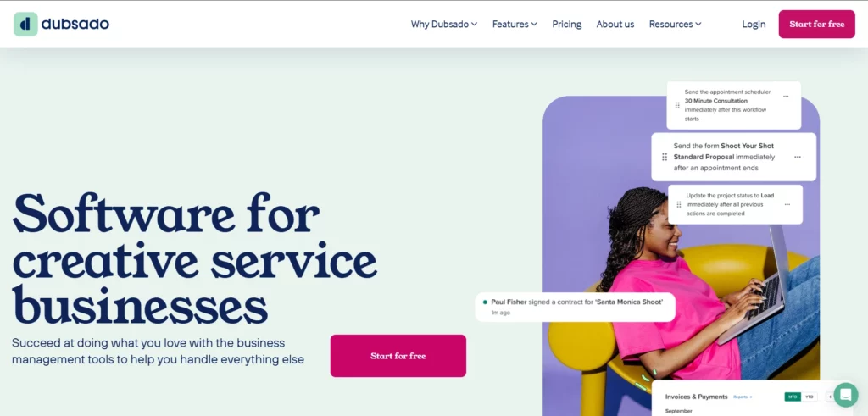Click Paul Fisher signed contract notification

point(576,307)
